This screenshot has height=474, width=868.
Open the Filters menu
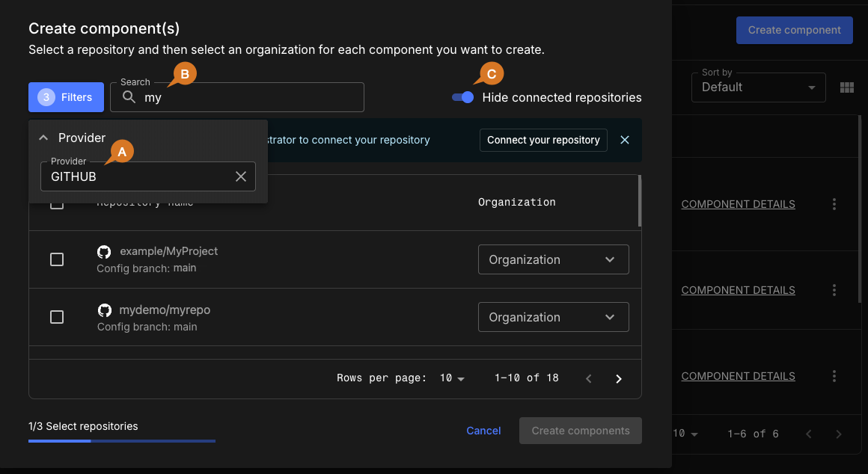click(66, 97)
